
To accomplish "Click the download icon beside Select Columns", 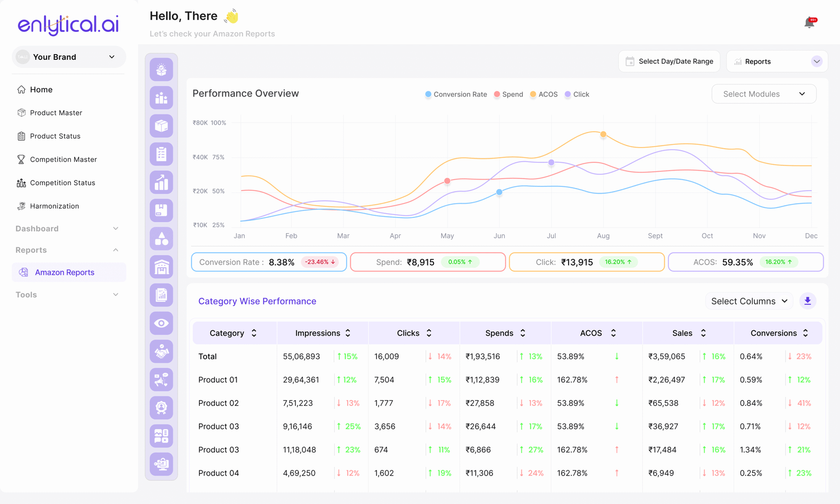I will pos(807,301).
